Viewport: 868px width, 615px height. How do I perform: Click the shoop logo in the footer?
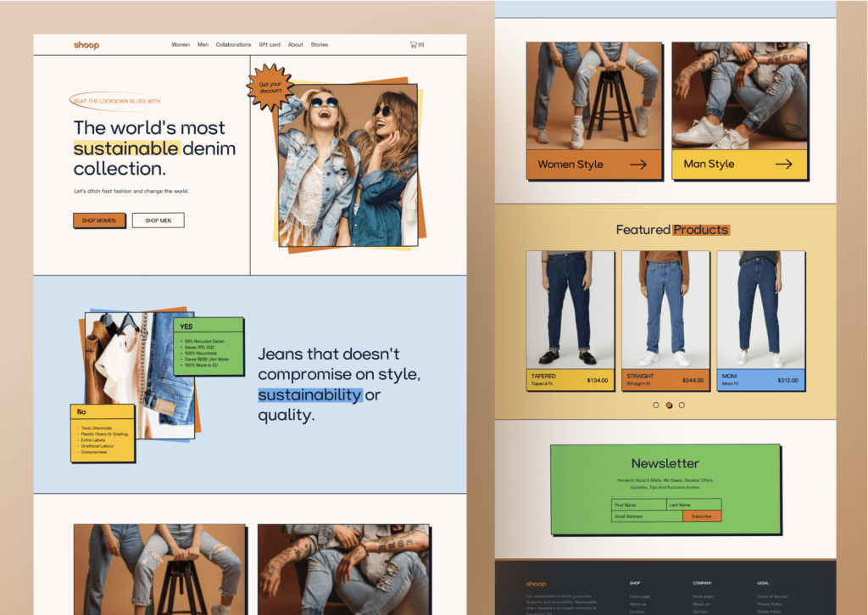tap(536, 584)
